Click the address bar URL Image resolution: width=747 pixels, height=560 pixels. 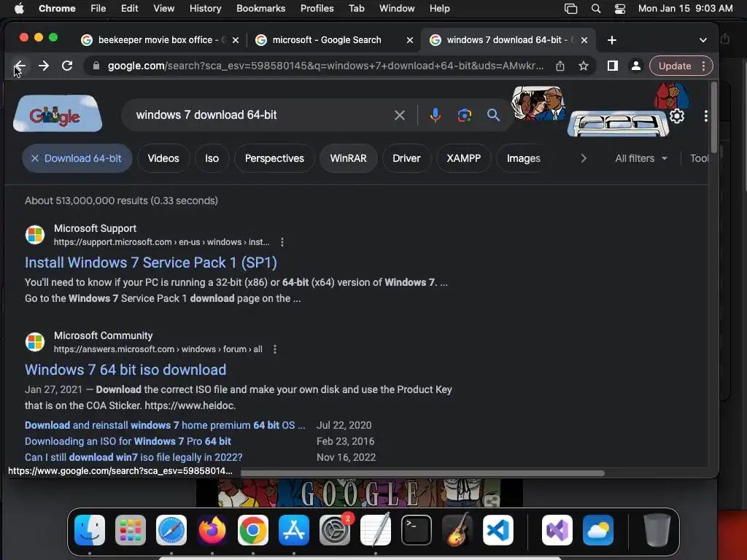325,66
